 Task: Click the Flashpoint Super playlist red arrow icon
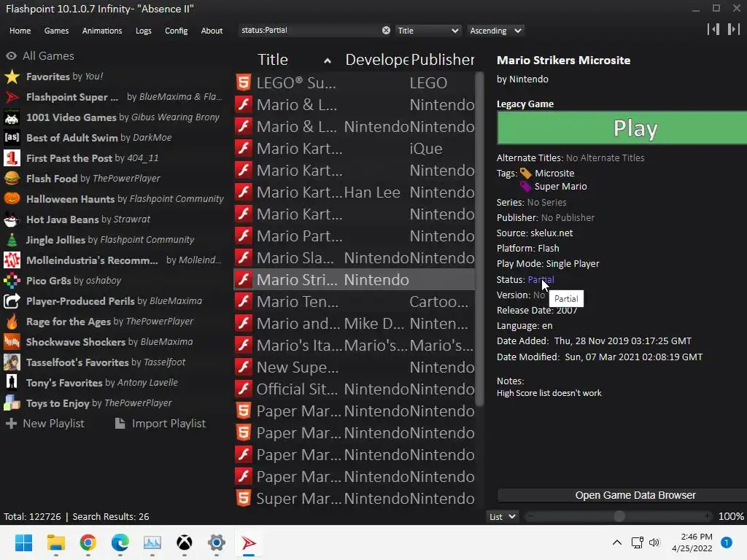coord(12,97)
